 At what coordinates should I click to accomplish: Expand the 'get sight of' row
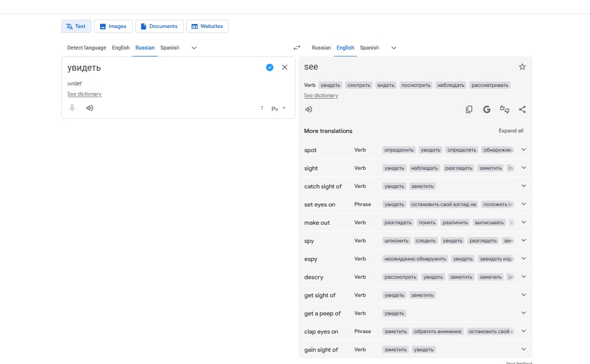coord(524,295)
